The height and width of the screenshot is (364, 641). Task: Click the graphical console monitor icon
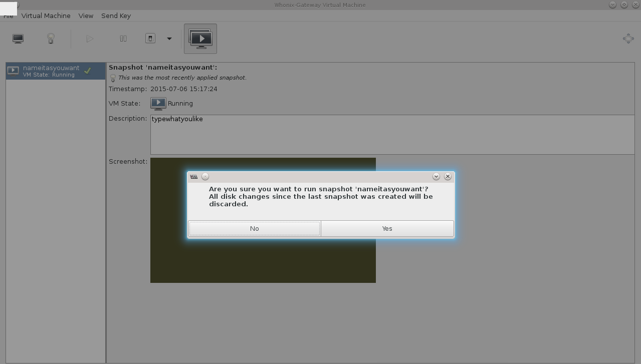pyautogui.click(x=18, y=39)
